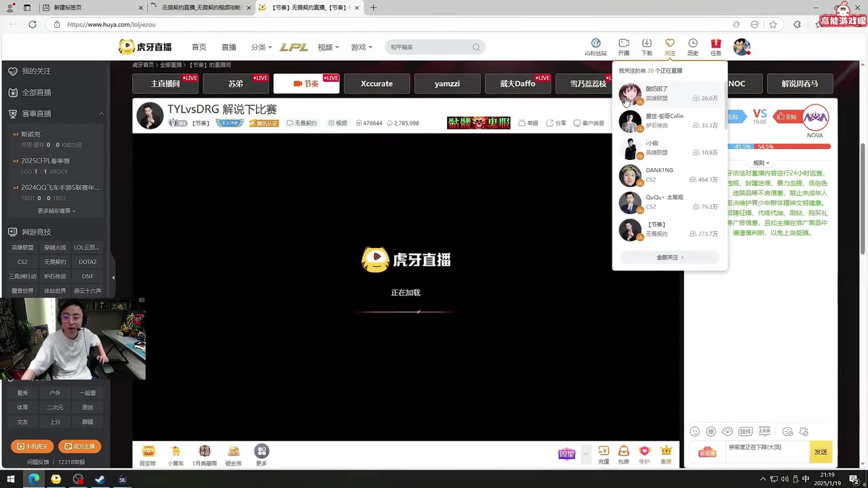868x488 pixels.
Task: Click the 上头条 icon above chat input
Action: coord(764,431)
